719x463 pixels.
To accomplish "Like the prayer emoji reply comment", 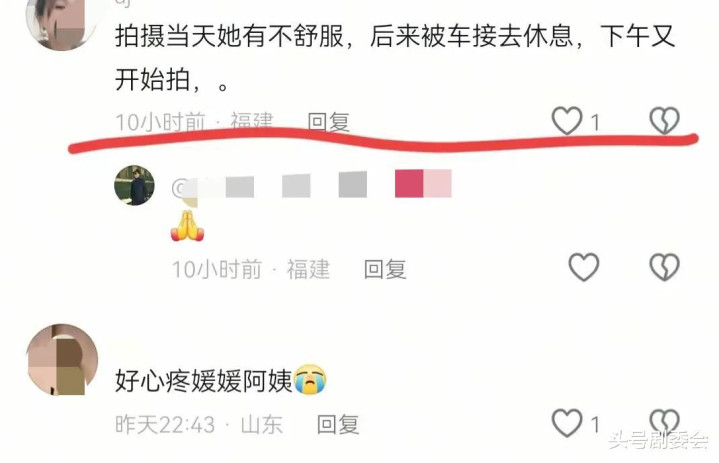I will (x=584, y=267).
